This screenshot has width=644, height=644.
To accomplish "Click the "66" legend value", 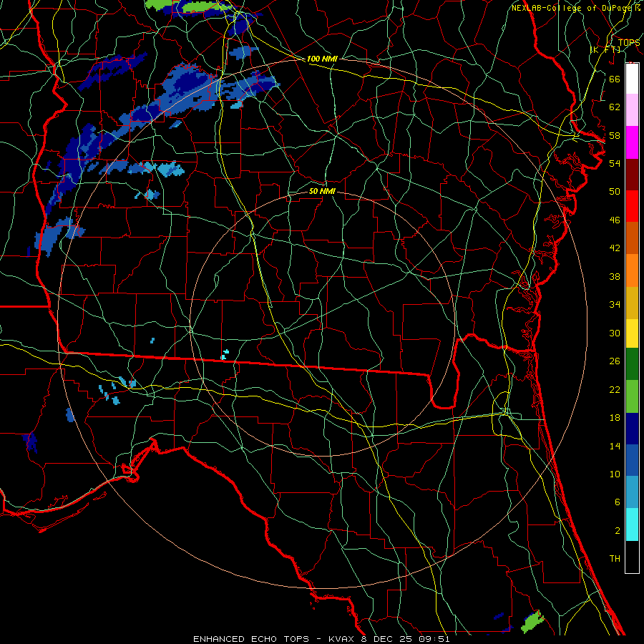I will point(615,79).
